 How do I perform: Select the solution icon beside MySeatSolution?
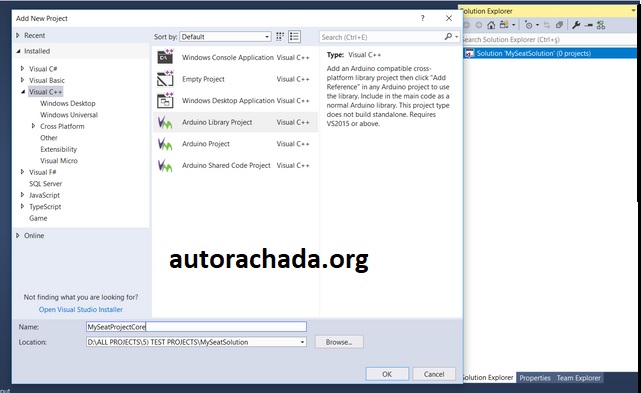[x=470, y=54]
